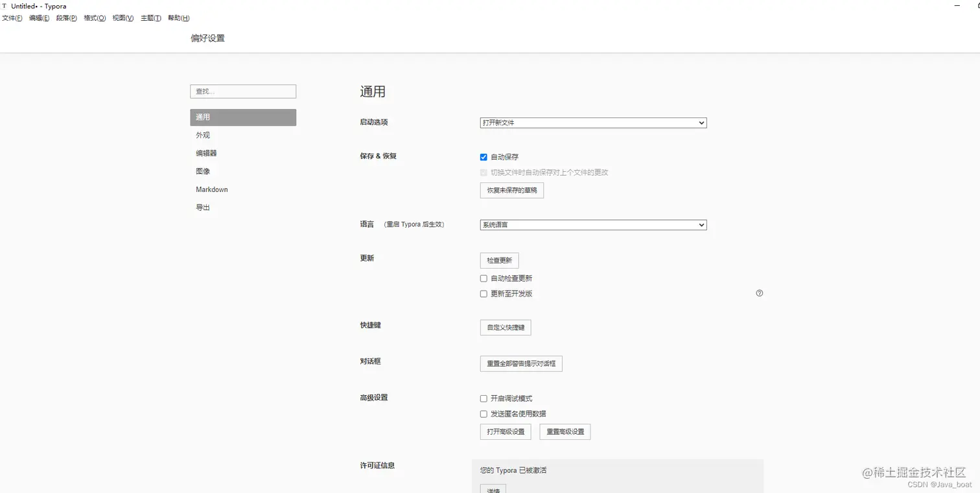Enable the 自动检查更新 checkbox

click(484, 278)
